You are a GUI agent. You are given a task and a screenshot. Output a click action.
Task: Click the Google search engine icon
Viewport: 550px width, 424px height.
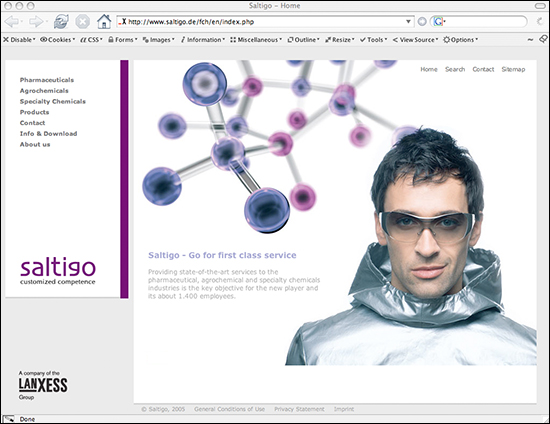(438, 22)
